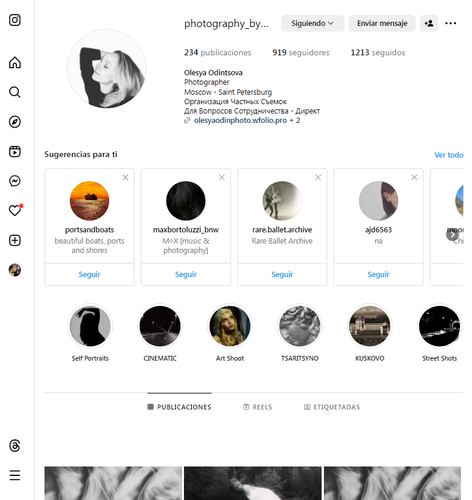Open the Search magnifier in sidebar

click(x=15, y=92)
